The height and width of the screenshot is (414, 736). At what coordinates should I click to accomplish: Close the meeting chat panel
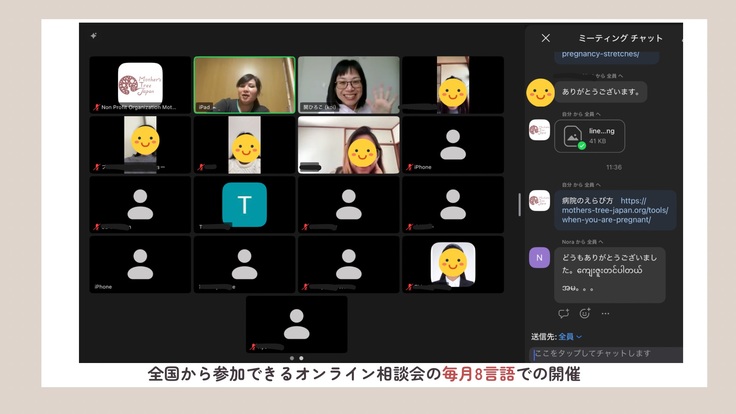click(x=545, y=38)
